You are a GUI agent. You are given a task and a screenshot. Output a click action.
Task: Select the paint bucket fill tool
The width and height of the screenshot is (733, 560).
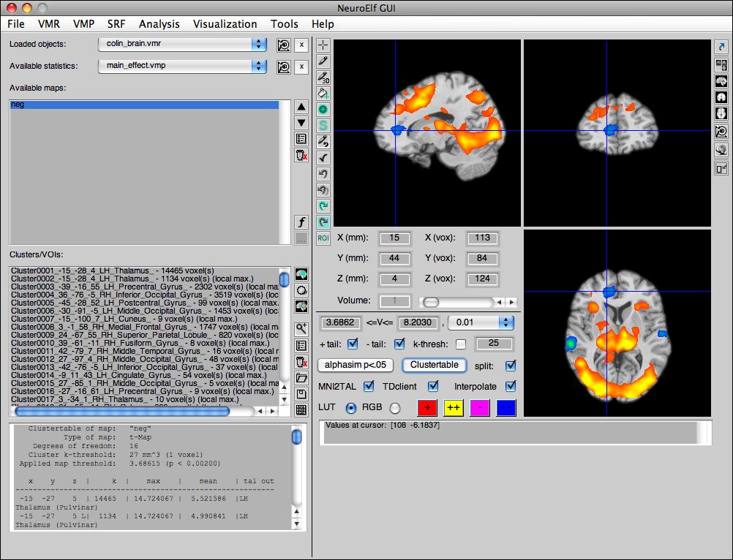tap(323, 94)
